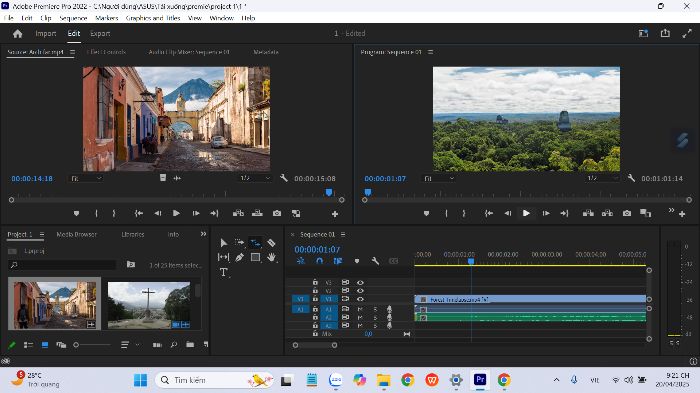Play the Source monitor clip

(x=176, y=213)
